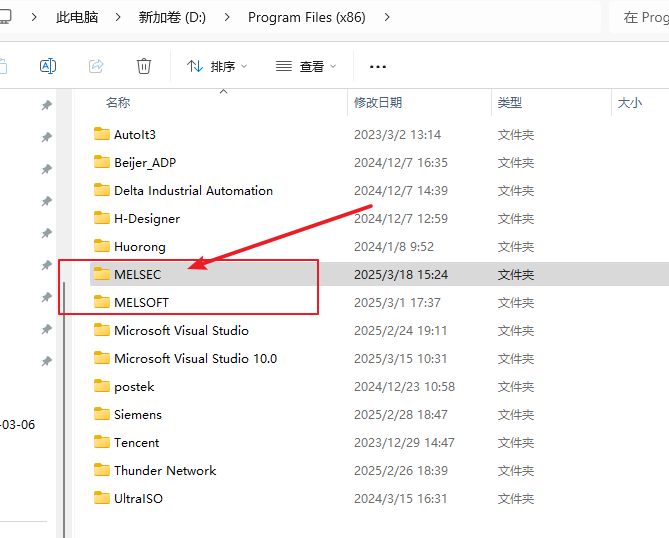Click the Rename toolbar icon
The image size is (669, 538).
coord(48,66)
